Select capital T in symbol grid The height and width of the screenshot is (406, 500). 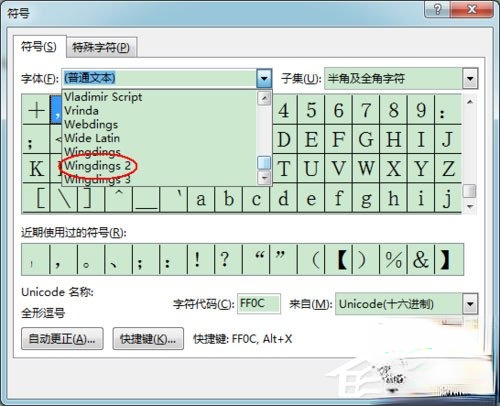[x=283, y=168]
